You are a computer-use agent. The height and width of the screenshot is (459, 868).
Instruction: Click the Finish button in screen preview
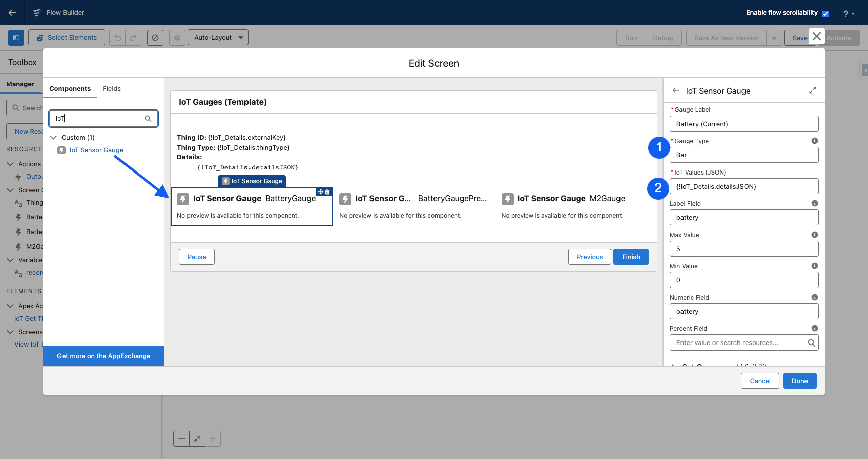[631, 257]
